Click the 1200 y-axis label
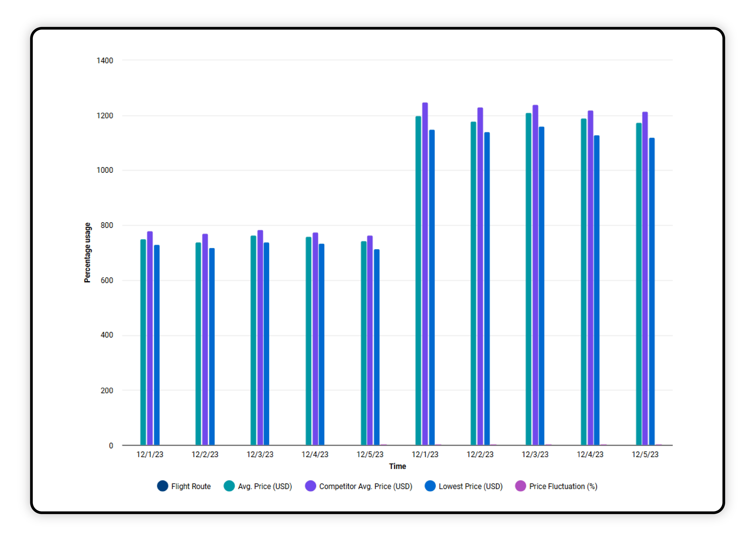The height and width of the screenshot is (541, 756). point(105,116)
